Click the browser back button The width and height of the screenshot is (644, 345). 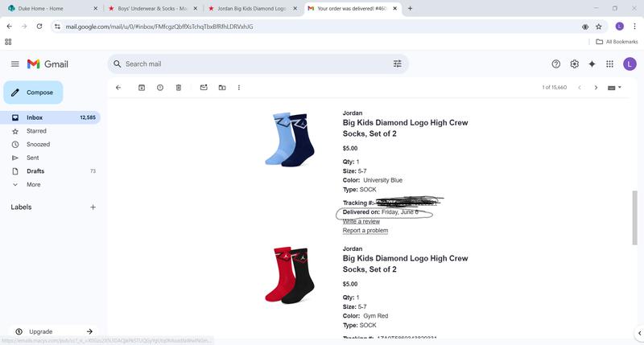[x=10, y=27]
